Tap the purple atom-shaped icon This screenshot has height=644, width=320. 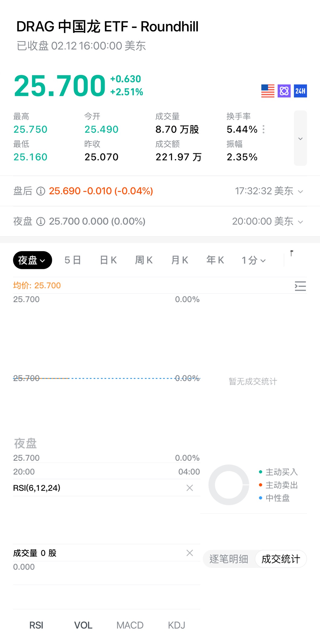click(284, 91)
